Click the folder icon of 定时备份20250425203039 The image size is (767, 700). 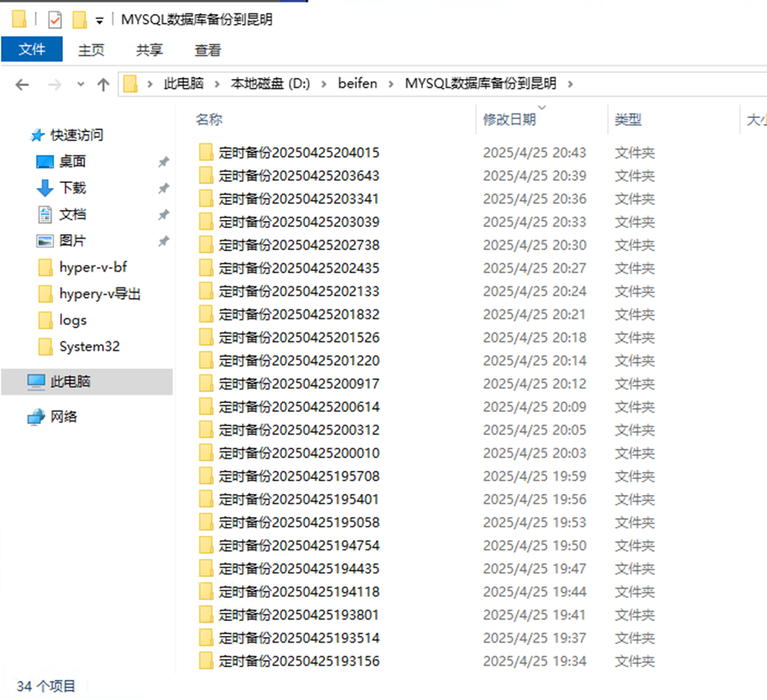click(x=206, y=222)
